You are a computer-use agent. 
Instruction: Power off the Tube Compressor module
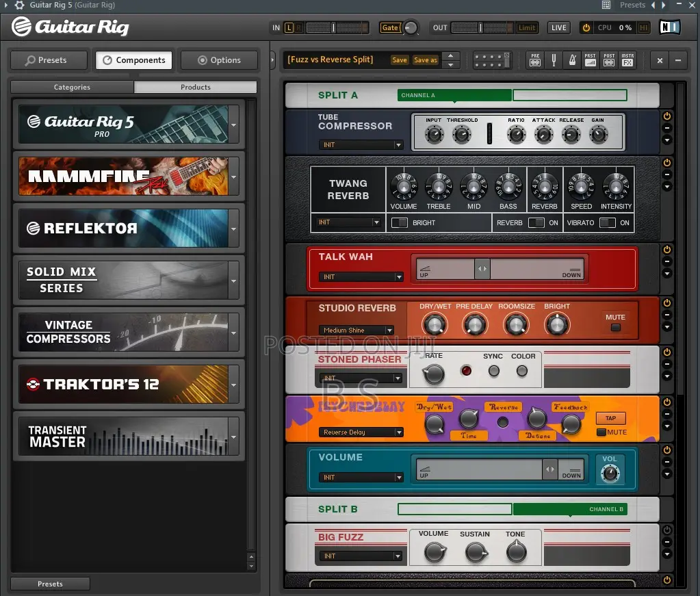click(667, 116)
